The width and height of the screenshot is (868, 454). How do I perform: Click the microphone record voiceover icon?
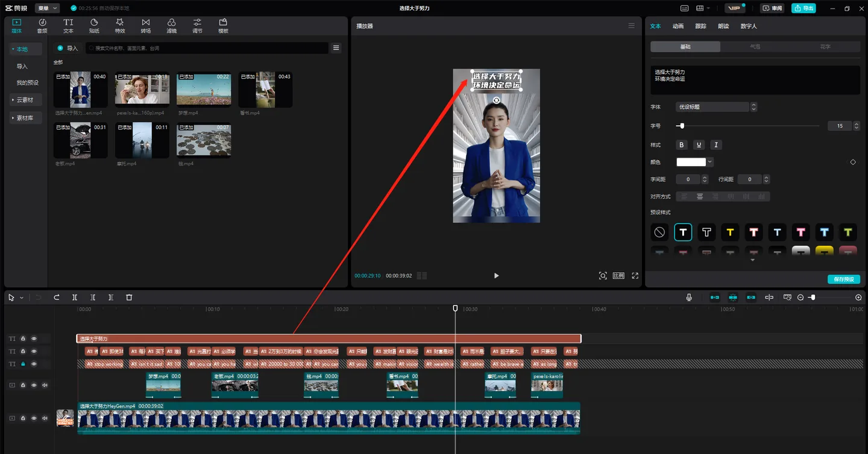(689, 297)
